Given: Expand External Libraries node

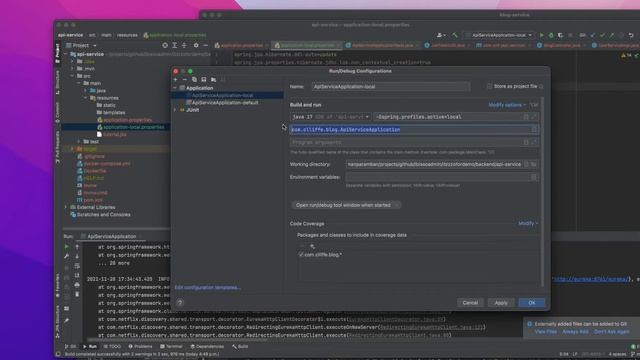Looking at the screenshot, I should 66,207.
